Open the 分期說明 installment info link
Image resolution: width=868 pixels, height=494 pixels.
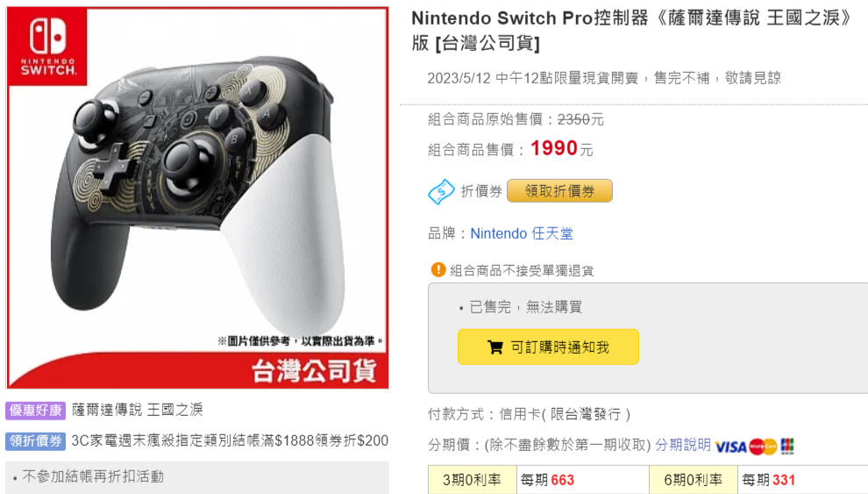tap(682, 445)
